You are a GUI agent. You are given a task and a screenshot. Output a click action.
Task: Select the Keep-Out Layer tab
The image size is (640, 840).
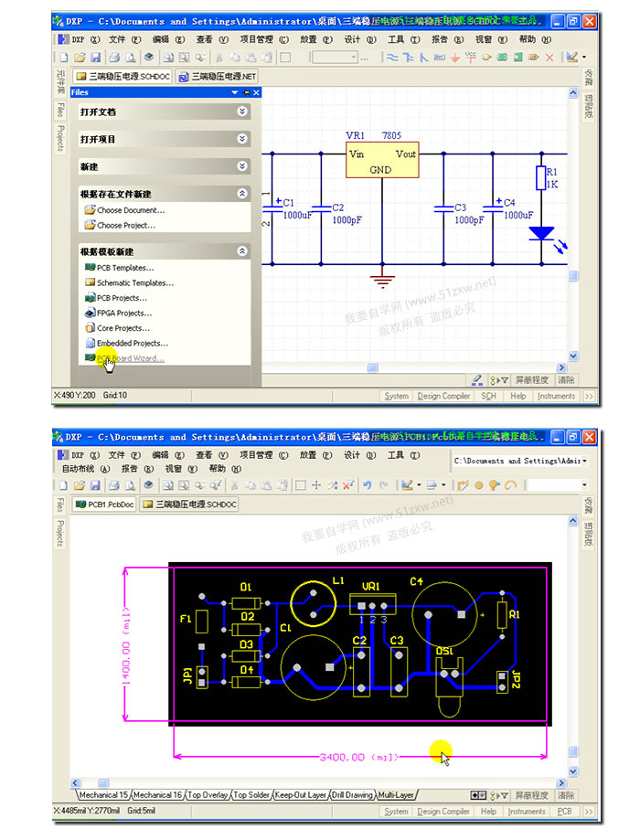pos(300,795)
